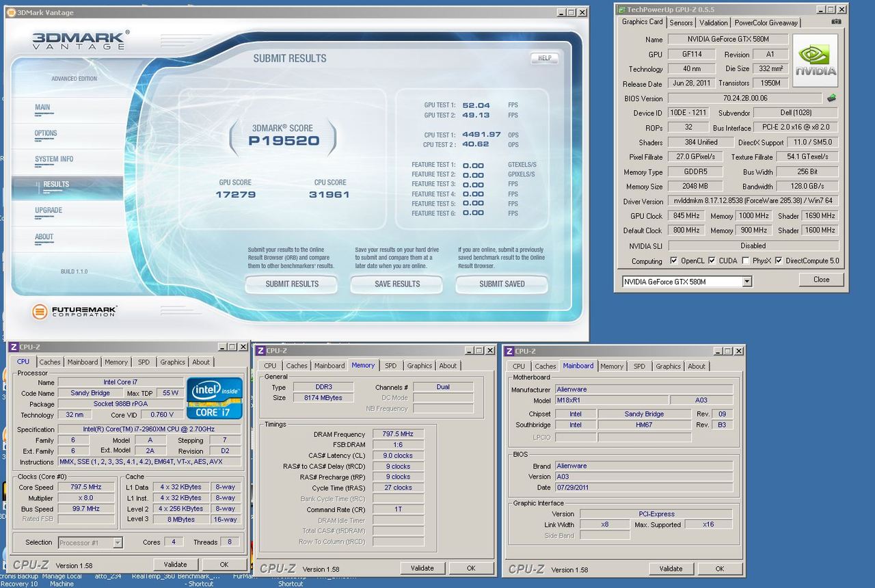Click title icon of CPU-Z Memory window
The width and height of the screenshot is (875, 588).
point(261,351)
